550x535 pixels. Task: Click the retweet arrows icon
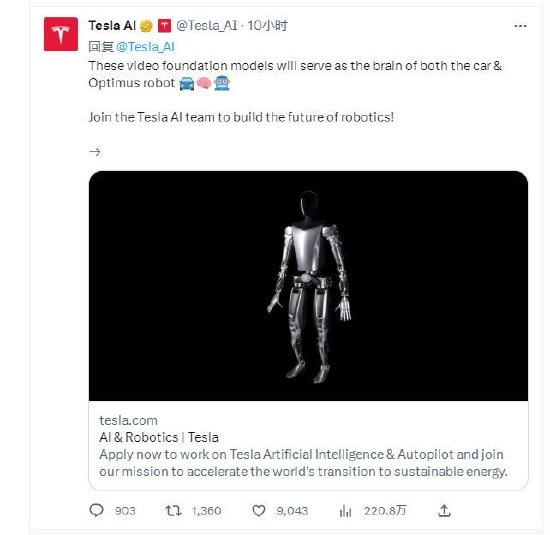coord(174,510)
